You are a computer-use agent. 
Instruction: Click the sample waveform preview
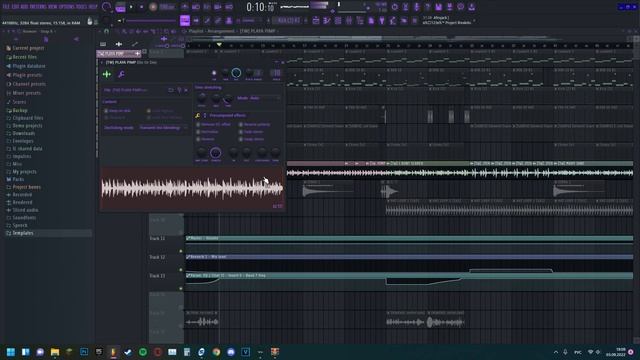pos(192,188)
